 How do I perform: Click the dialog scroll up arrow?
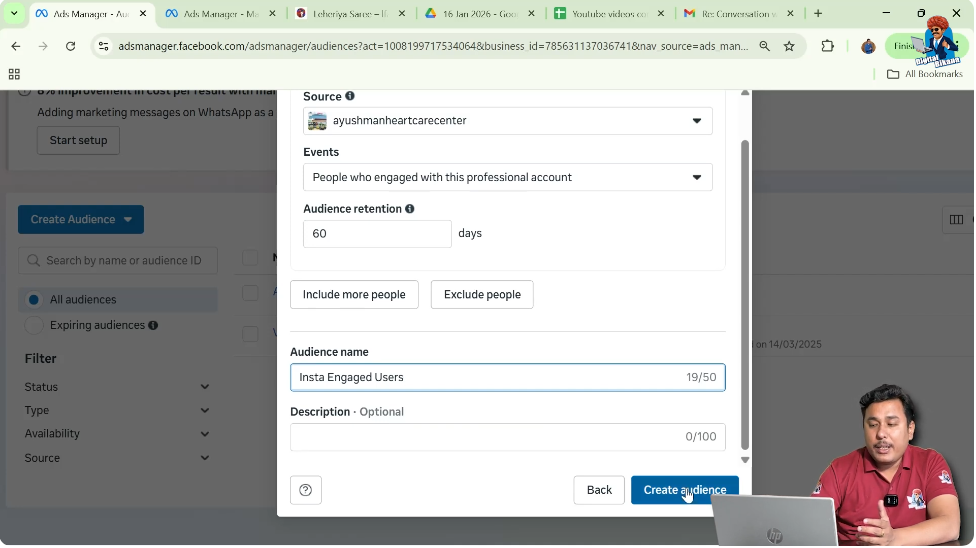744,93
